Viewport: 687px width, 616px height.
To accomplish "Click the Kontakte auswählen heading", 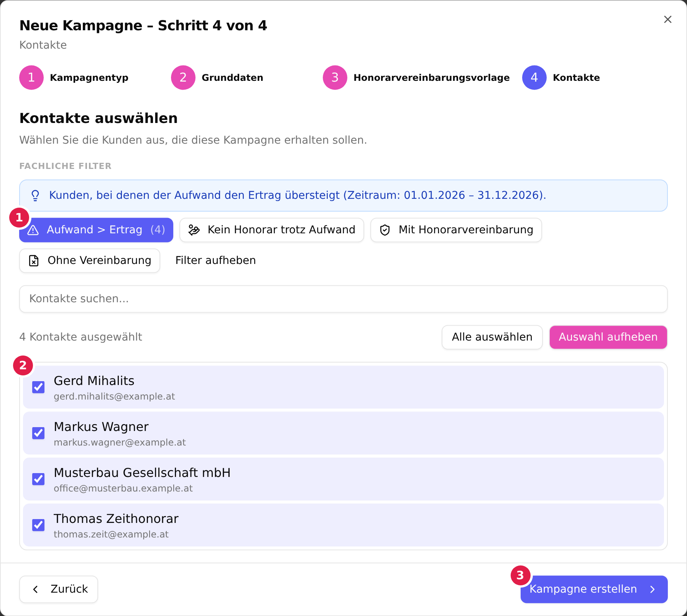I will pyautogui.click(x=99, y=118).
